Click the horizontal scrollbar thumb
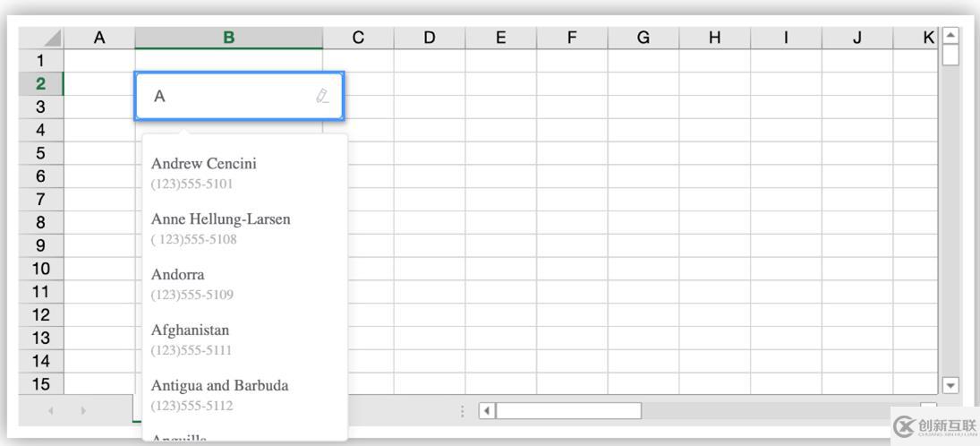The height and width of the screenshot is (446, 980). click(568, 411)
